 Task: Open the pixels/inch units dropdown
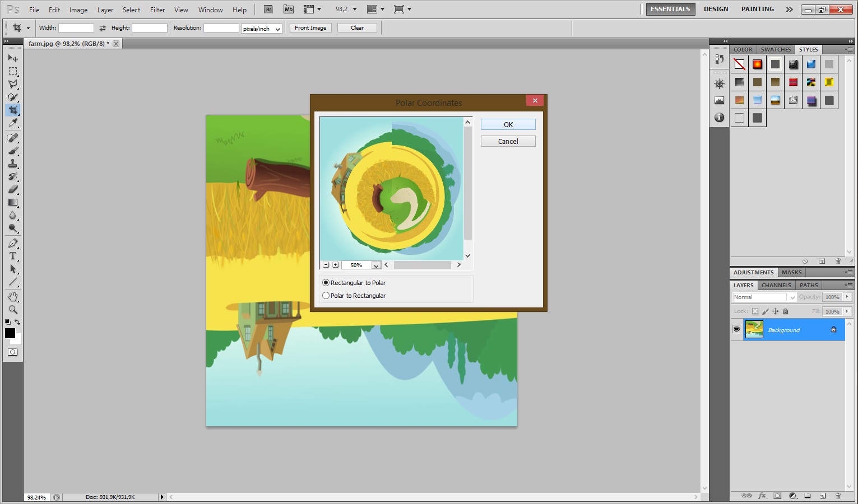(261, 29)
